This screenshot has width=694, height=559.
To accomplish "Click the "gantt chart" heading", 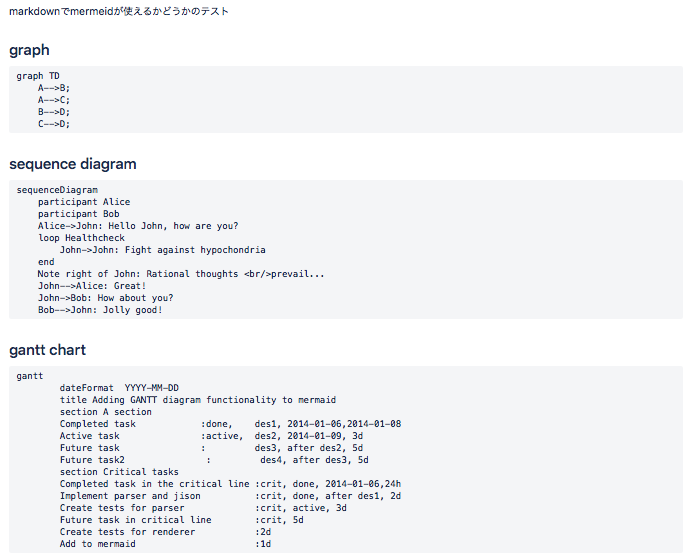I will tap(47, 350).
